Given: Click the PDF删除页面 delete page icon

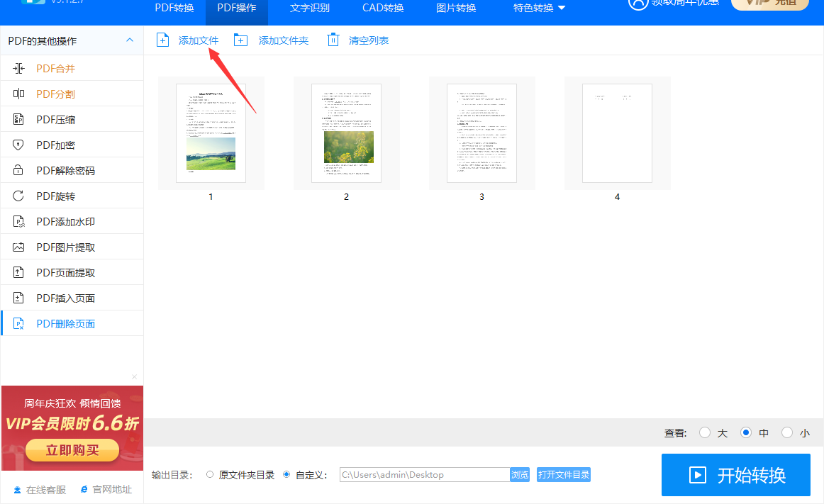Looking at the screenshot, I should (x=18, y=324).
